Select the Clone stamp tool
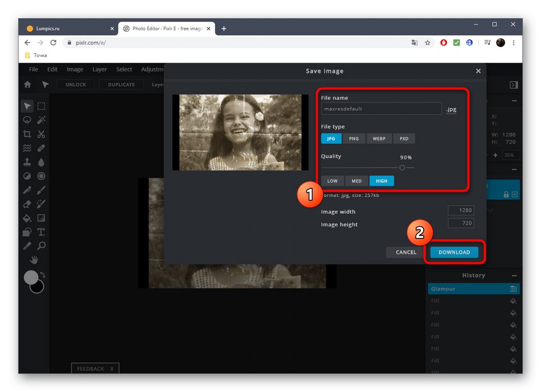 27,162
